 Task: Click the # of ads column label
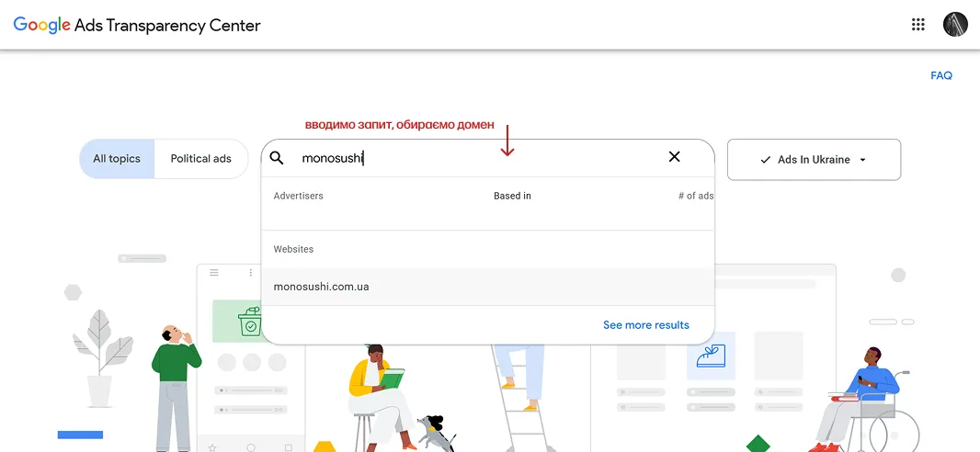tap(696, 196)
